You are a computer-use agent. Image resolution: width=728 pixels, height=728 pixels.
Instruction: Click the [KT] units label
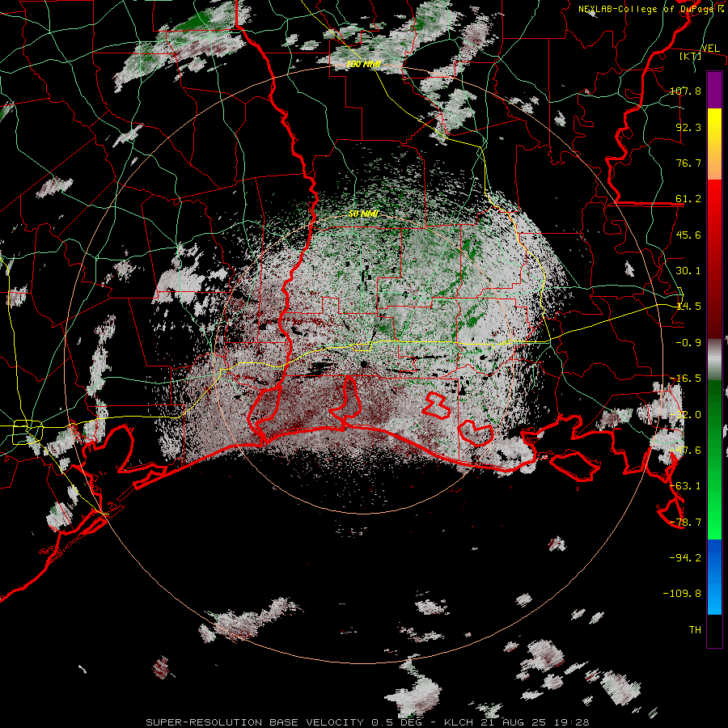coord(690,56)
